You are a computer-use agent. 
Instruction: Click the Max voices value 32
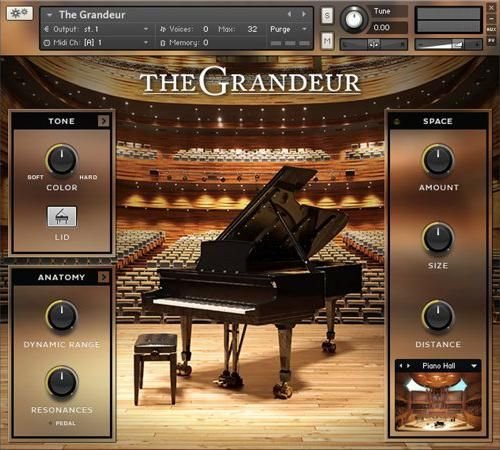click(252, 29)
